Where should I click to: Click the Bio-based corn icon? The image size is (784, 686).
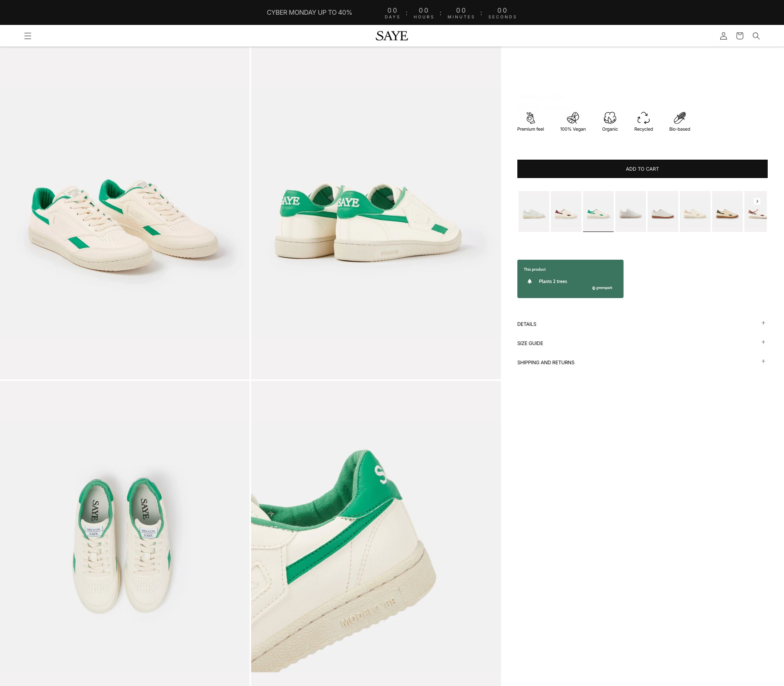(x=679, y=118)
